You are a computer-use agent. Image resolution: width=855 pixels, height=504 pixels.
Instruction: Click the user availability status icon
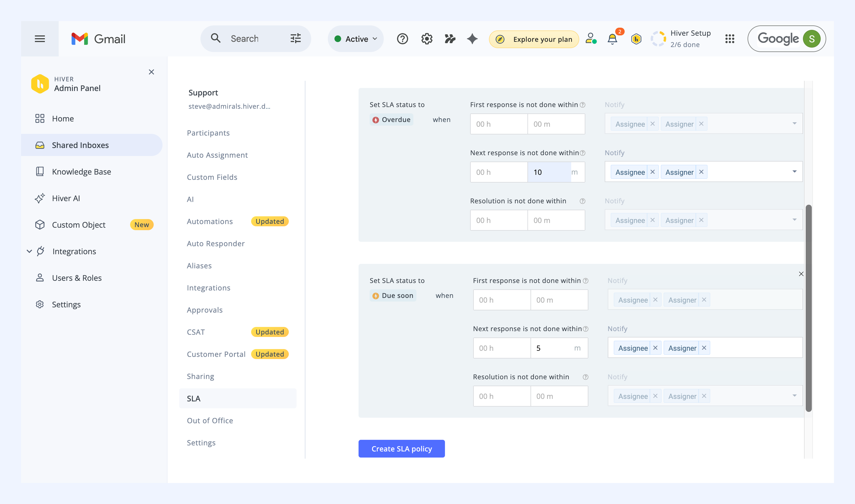[x=591, y=38]
